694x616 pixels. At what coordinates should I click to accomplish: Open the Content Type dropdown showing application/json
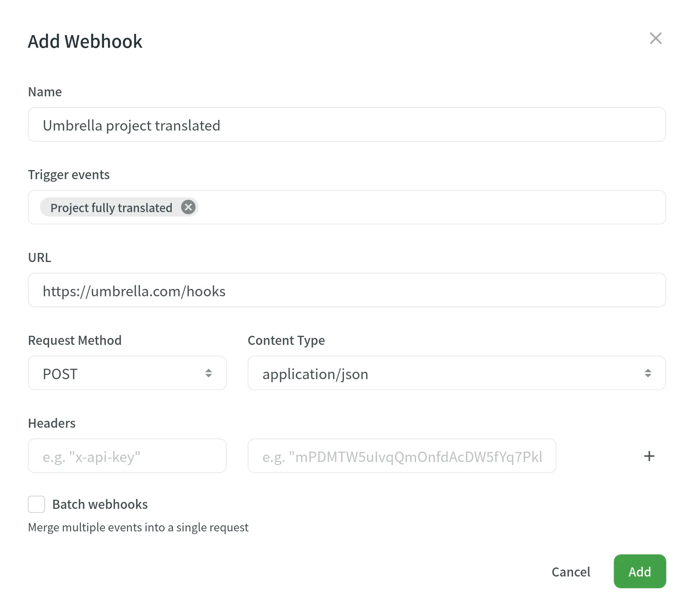[x=455, y=373]
